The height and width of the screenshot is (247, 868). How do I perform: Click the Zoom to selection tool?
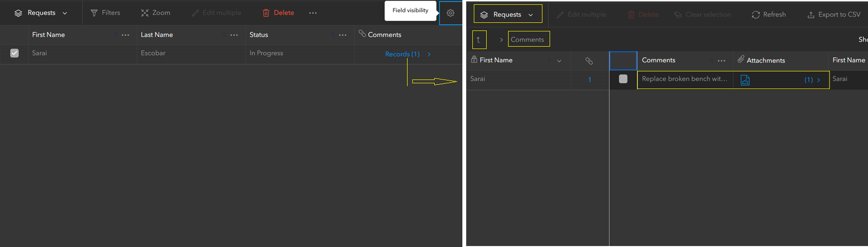pos(155,13)
